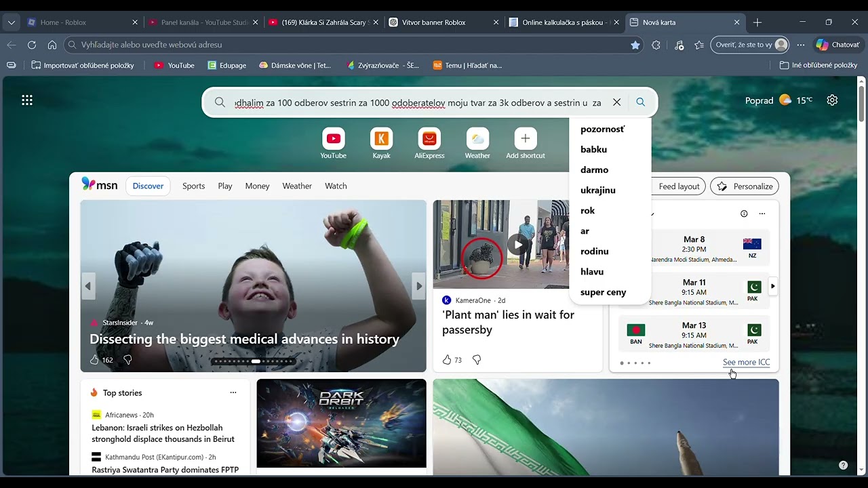Reload the page with the refresh icon
This screenshot has width=868, height=488.
[x=32, y=45]
